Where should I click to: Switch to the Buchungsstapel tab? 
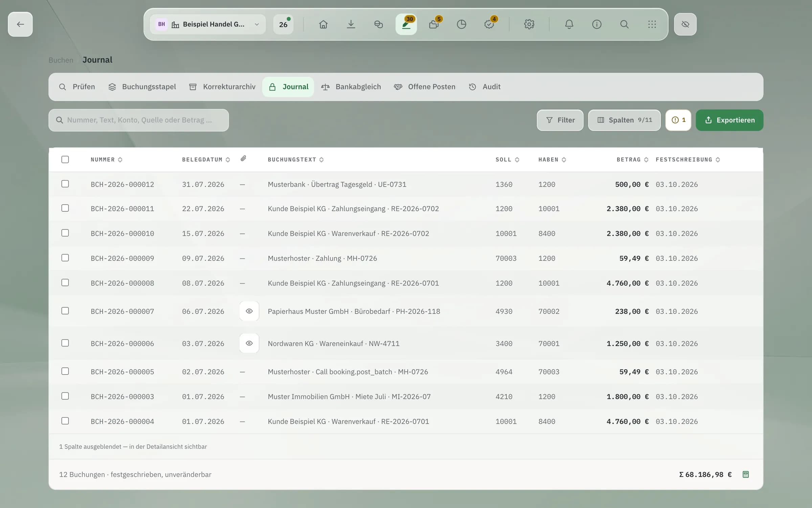click(x=142, y=87)
